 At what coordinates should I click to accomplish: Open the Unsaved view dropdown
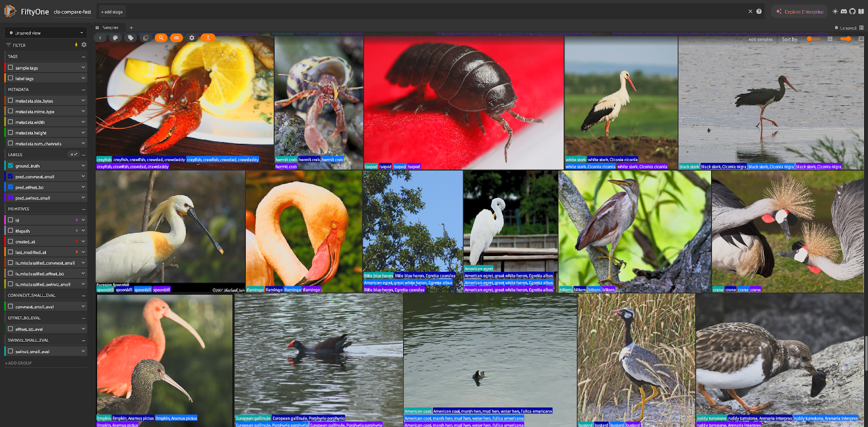point(46,33)
